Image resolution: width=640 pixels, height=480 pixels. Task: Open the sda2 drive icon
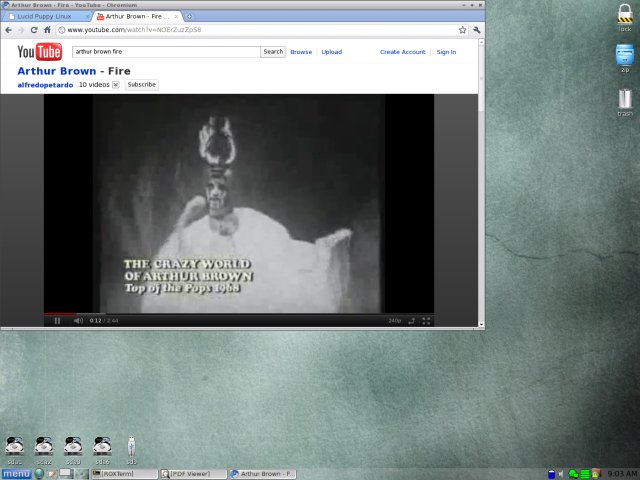tap(44, 450)
